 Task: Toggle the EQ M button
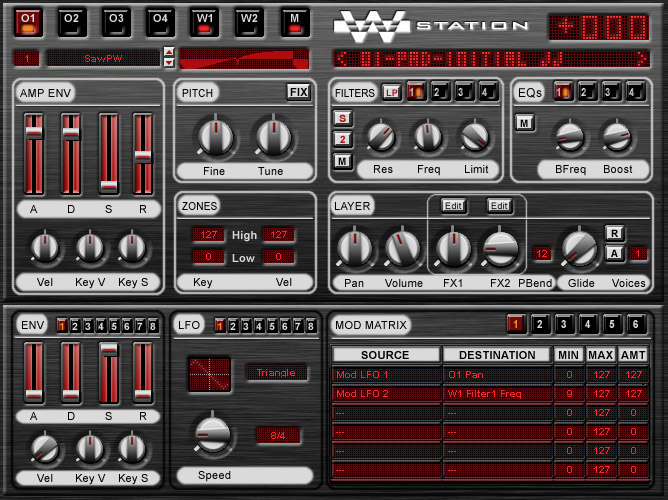coord(525,123)
